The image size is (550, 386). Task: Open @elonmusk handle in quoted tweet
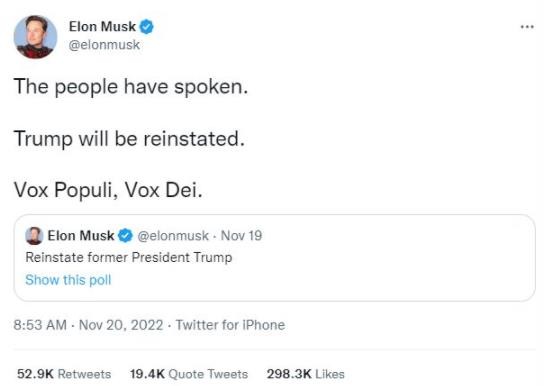pyautogui.click(x=173, y=235)
